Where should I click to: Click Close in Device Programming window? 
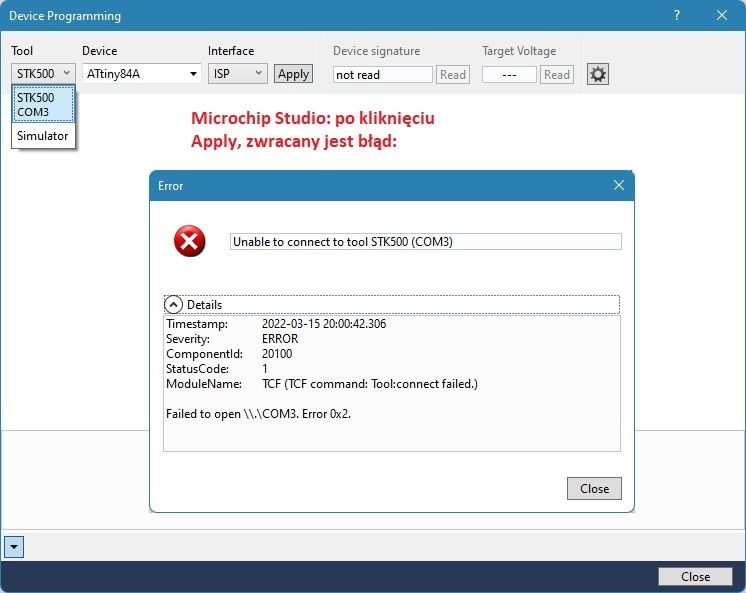695,576
